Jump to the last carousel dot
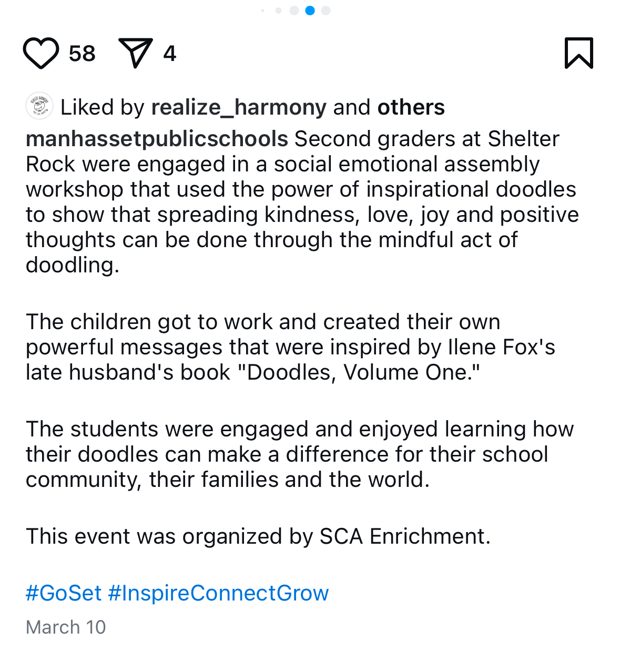 (x=326, y=11)
